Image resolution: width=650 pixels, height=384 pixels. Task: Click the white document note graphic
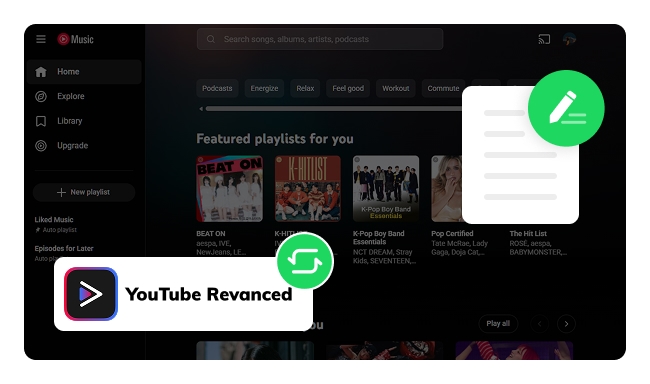(x=520, y=155)
